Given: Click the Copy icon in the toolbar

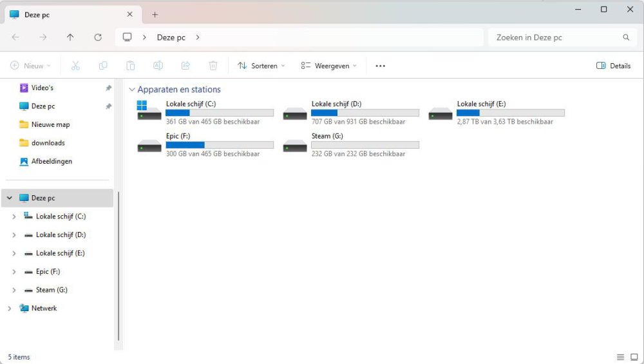Looking at the screenshot, I should click(x=103, y=66).
